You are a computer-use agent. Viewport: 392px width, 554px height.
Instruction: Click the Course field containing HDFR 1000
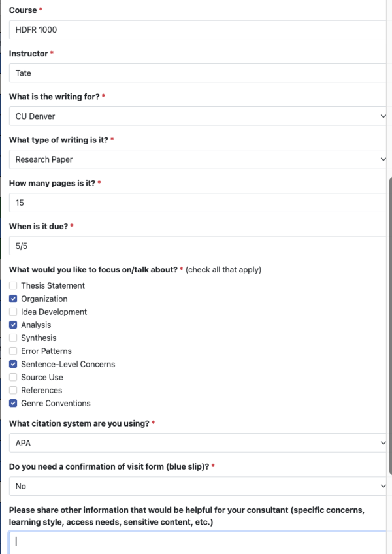(197, 29)
